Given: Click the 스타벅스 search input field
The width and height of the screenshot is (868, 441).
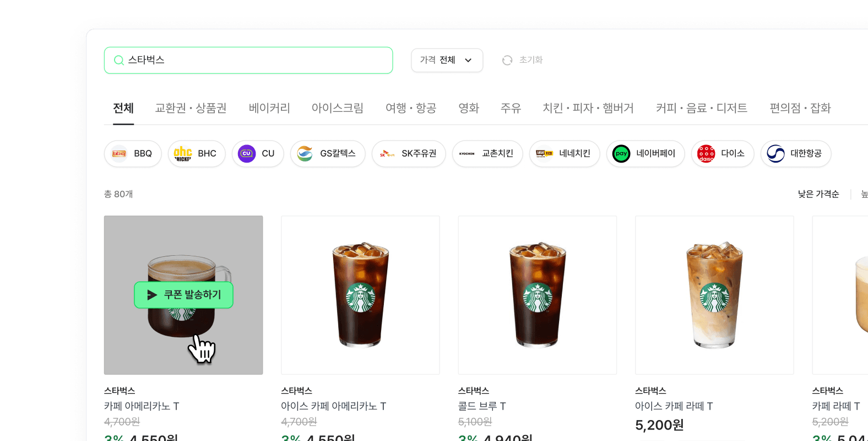Looking at the screenshot, I should click(248, 60).
